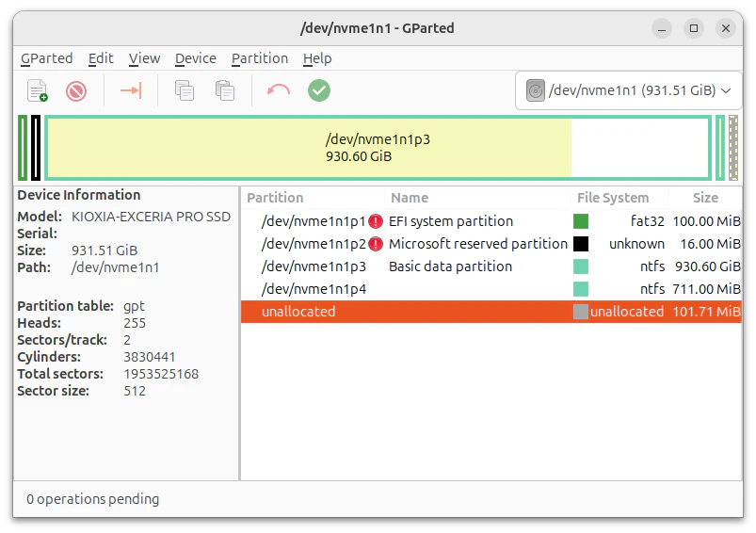Image resolution: width=756 pixels, height=533 pixels.
Task: Click the 16.00 MiB size cell
Action: click(x=710, y=244)
